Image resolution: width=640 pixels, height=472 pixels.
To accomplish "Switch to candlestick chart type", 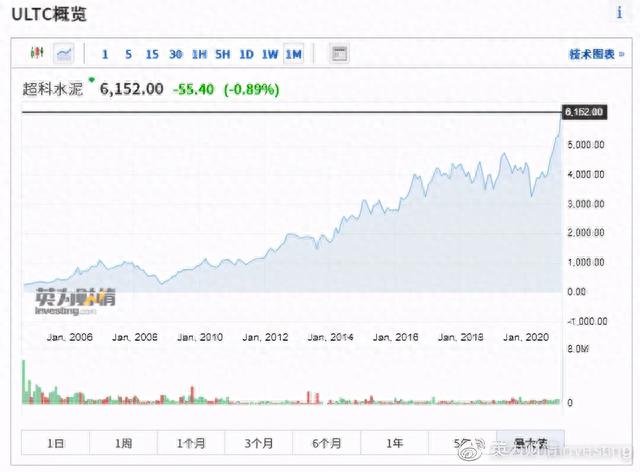I will coord(38,53).
